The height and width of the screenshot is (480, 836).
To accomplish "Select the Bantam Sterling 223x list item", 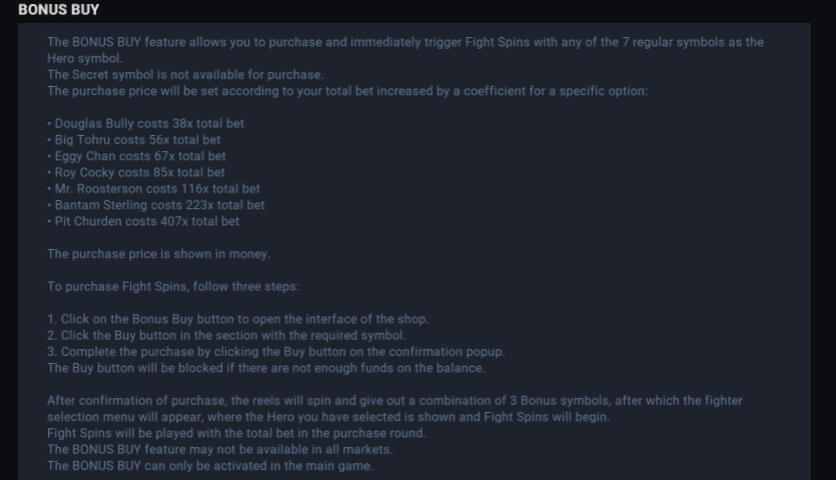I will [x=156, y=205].
